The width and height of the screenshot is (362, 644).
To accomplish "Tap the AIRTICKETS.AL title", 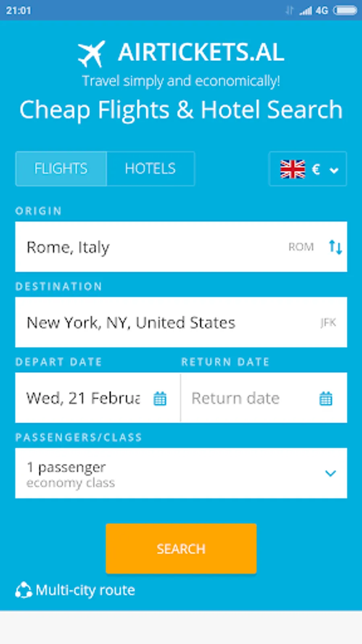I will [x=201, y=52].
